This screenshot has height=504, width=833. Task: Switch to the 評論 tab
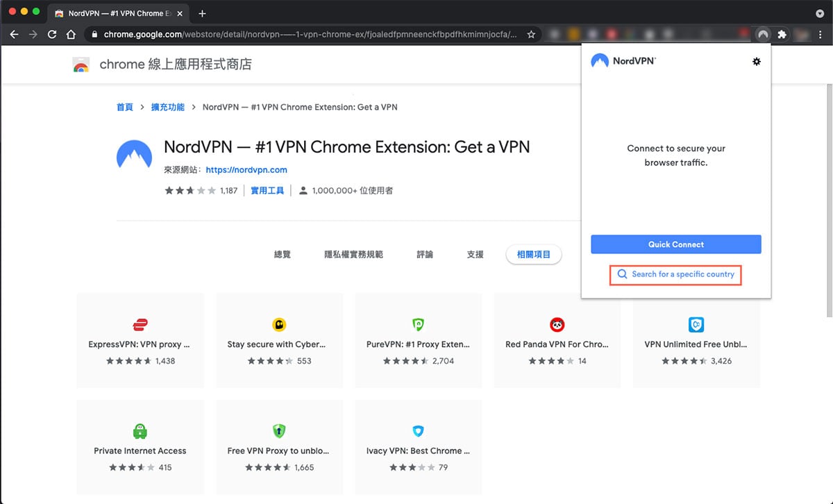pos(425,255)
